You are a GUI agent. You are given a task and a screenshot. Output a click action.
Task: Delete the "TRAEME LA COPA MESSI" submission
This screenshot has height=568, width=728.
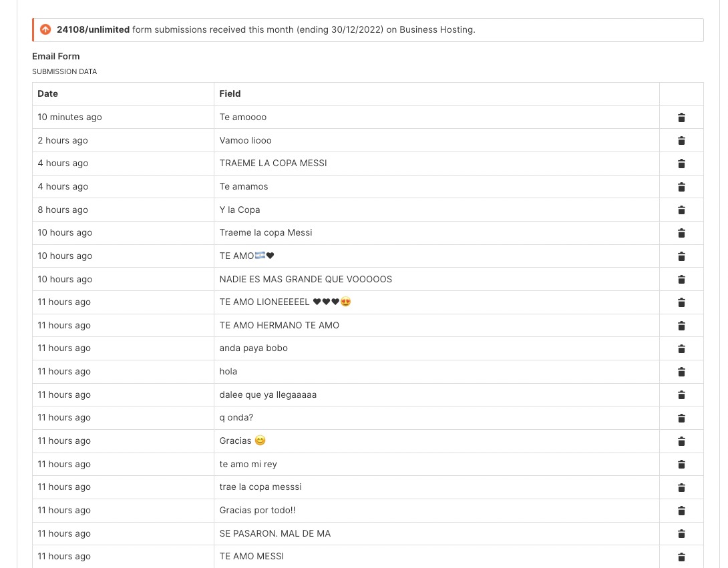[681, 164]
